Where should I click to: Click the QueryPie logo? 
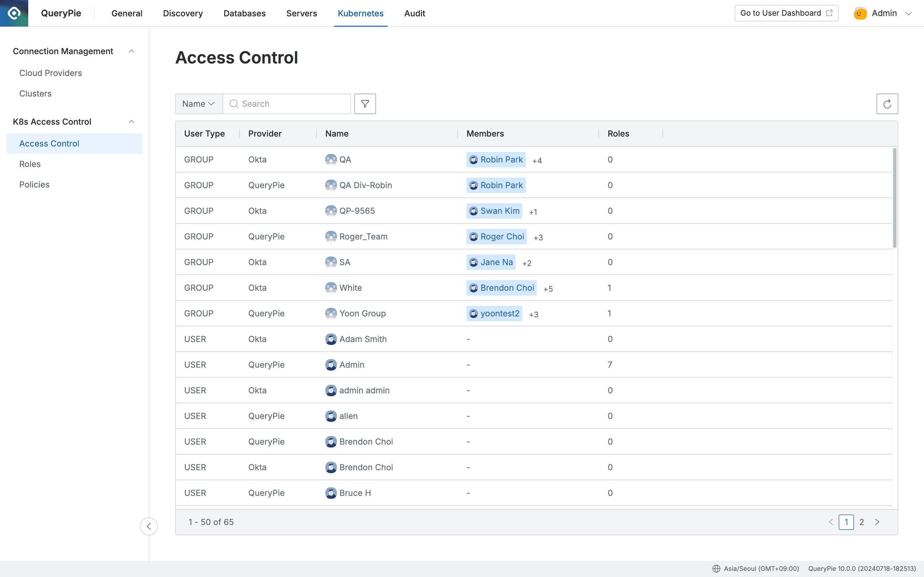pyautogui.click(x=14, y=13)
